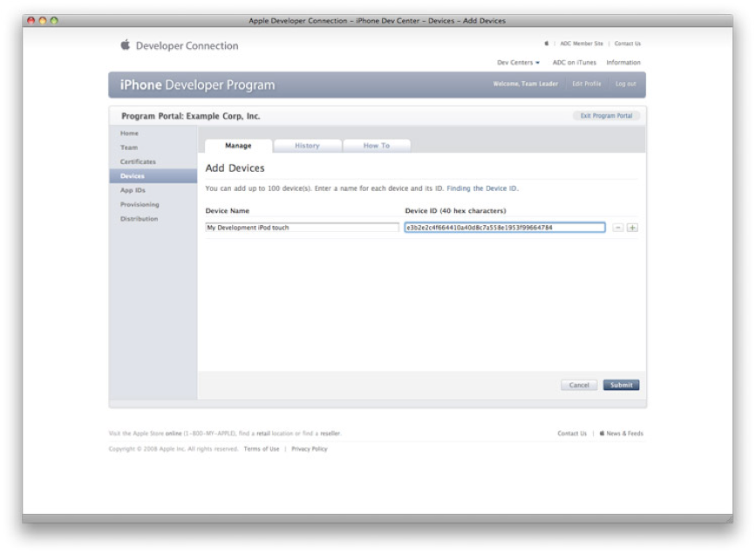The height and width of the screenshot is (554, 756).
Task: Add another device row with plus button
Action: tap(632, 228)
